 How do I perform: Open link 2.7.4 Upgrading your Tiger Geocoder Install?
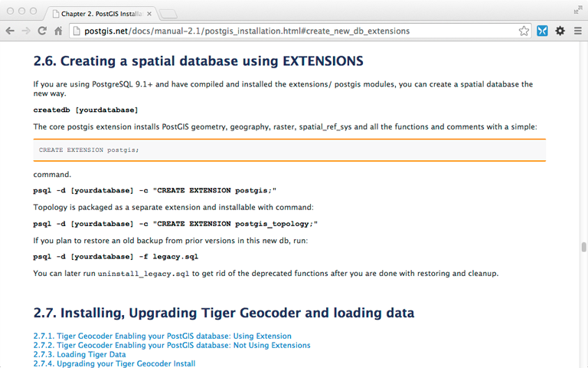114,363
